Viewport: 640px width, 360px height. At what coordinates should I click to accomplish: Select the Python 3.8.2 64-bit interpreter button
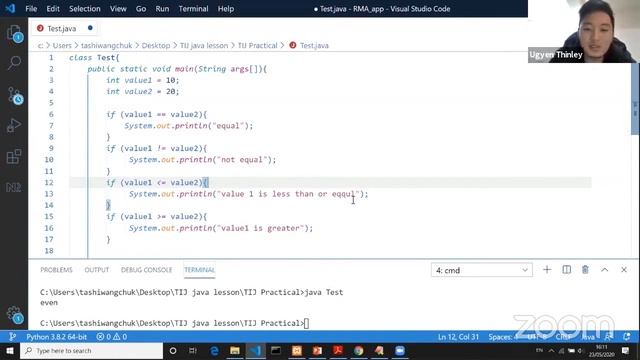click(56, 337)
